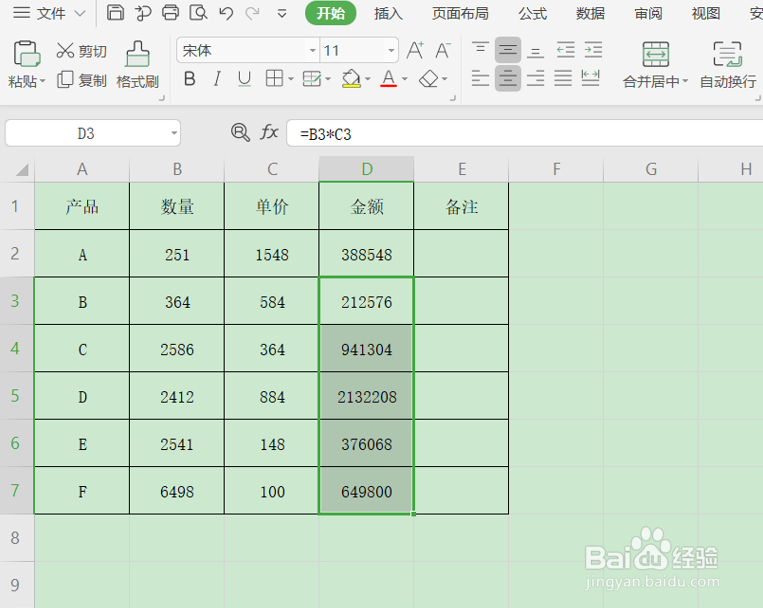The width and height of the screenshot is (763, 608).
Task: Toggle horizontal center alignment
Action: click(x=508, y=78)
